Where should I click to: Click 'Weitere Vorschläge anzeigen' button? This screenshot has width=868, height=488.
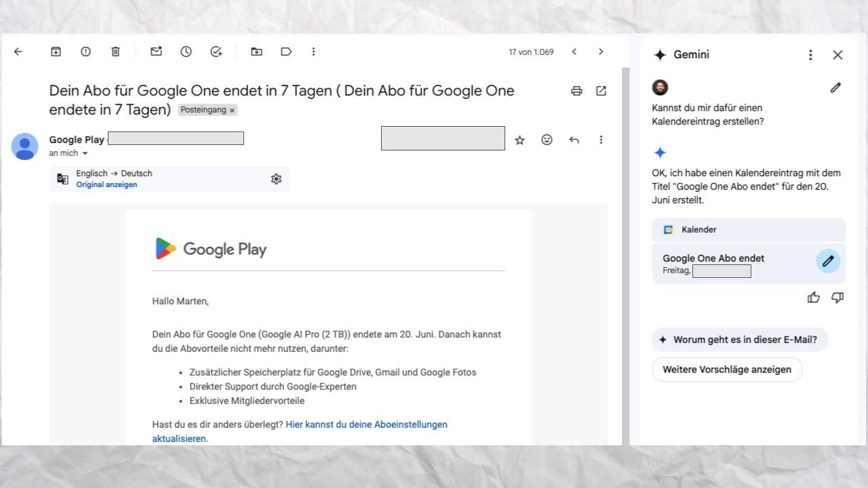click(727, 369)
